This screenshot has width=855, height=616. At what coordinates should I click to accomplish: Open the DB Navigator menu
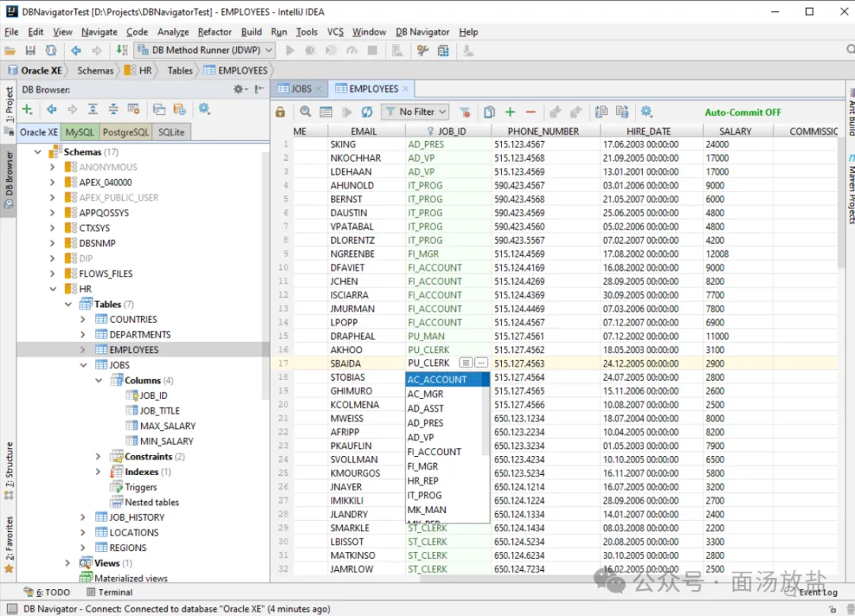(422, 32)
